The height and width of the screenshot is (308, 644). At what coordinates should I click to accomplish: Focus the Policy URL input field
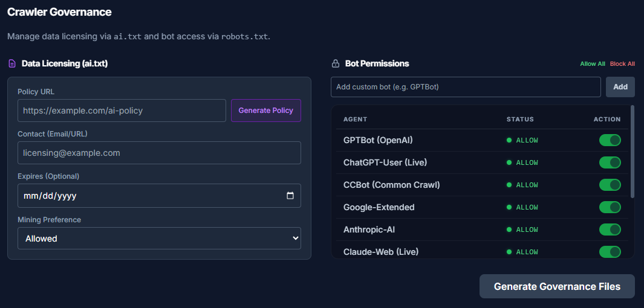pos(122,111)
